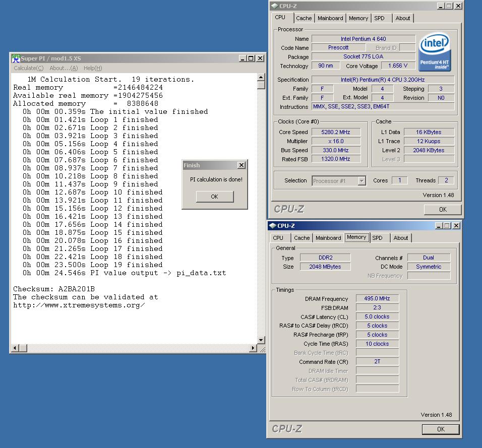Switch to Cache tab in bottom CPU-Z window

[x=302, y=238]
